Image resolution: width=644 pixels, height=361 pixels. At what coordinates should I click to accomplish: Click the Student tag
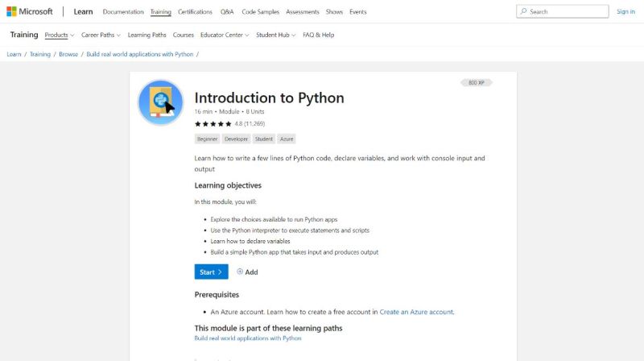click(x=264, y=139)
